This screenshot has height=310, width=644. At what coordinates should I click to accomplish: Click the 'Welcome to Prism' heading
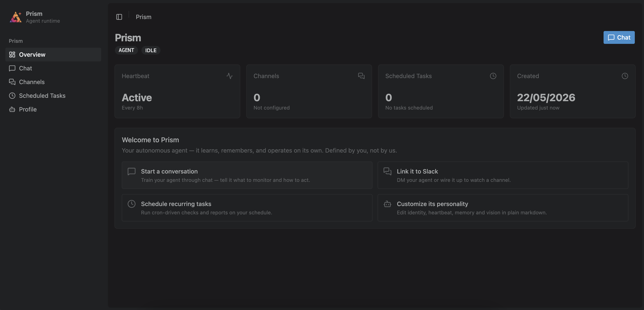click(x=150, y=140)
